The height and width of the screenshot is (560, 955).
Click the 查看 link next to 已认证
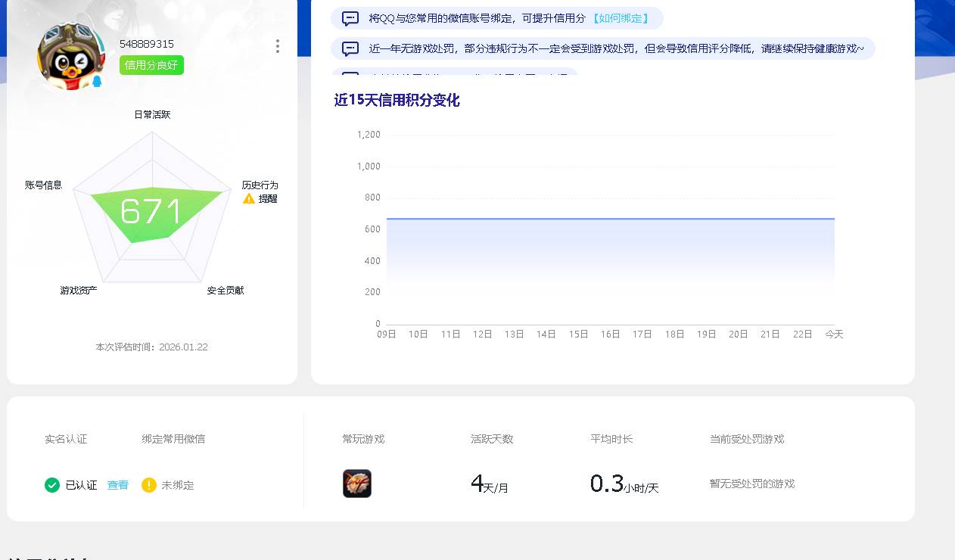point(117,485)
